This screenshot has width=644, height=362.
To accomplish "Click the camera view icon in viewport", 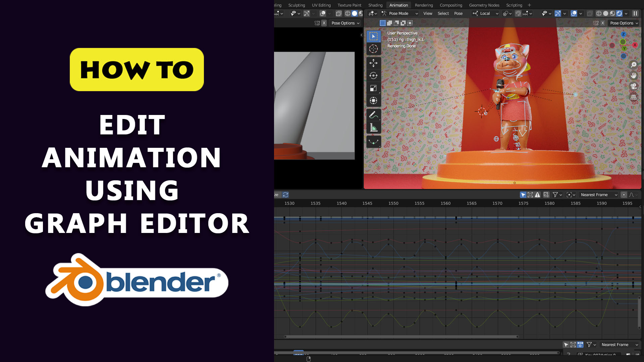I will (633, 86).
